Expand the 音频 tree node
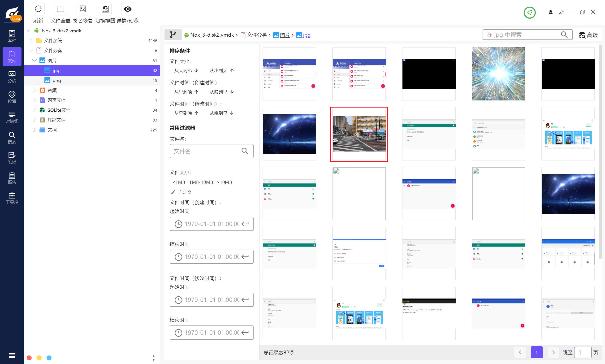This screenshot has height=364, width=605. tap(34, 90)
